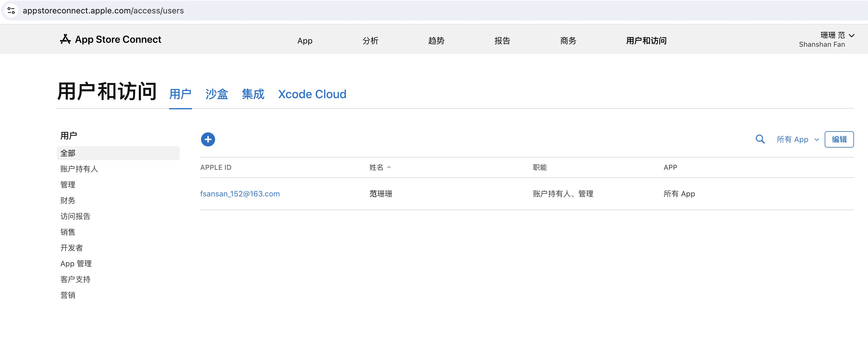Screen dimensions: 868x339
Task: Click the blue plus add-user icon
Action: coord(208,139)
